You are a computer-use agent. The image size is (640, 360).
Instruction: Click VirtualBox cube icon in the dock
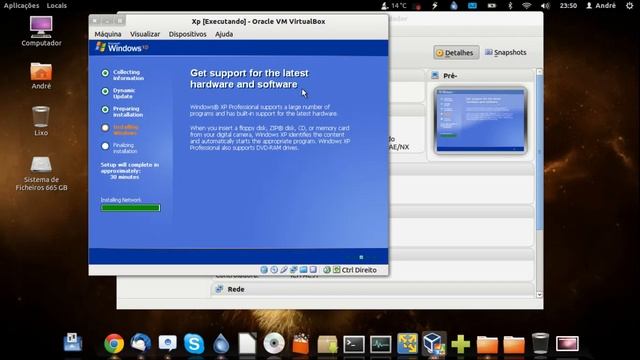click(x=434, y=343)
